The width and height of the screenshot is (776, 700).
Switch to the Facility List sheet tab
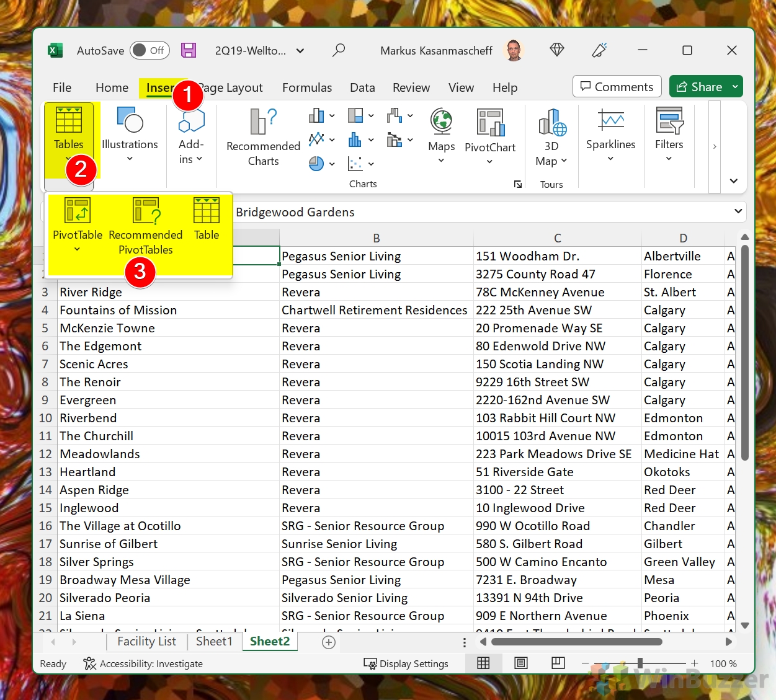[146, 642]
